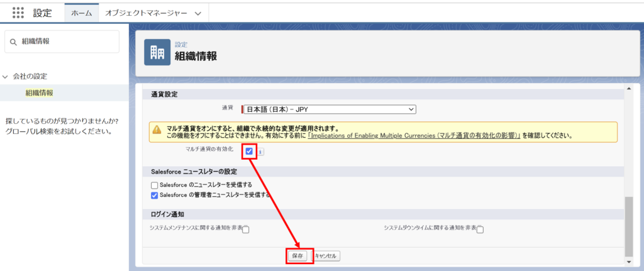This screenshot has width=644, height=271.
Task: Switch to the ホーム tab
Action: coord(82,13)
